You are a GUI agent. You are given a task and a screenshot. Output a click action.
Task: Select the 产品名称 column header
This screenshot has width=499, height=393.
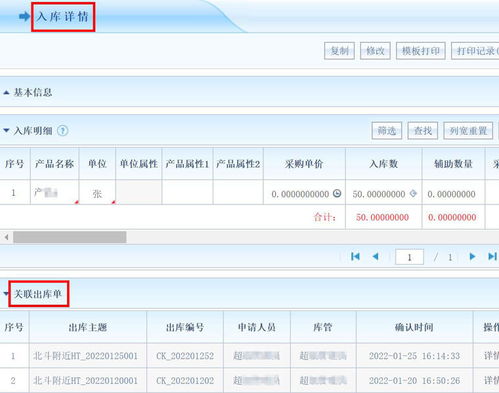click(54, 164)
